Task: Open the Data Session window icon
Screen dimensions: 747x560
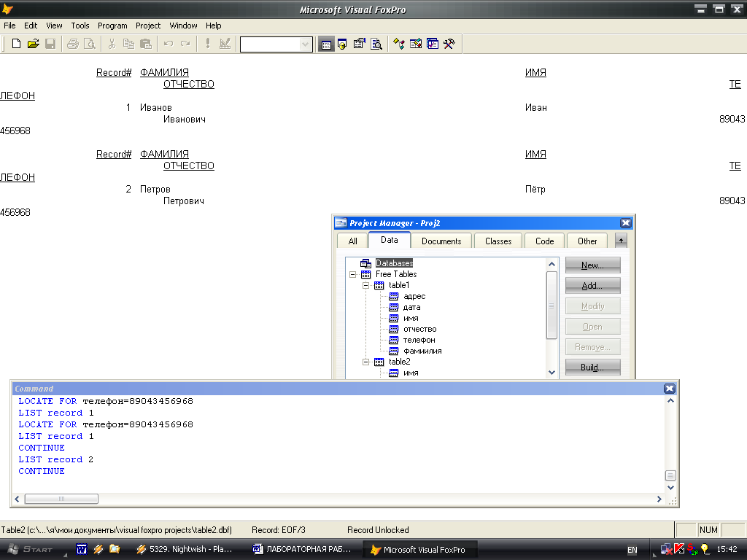Action: click(x=342, y=44)
